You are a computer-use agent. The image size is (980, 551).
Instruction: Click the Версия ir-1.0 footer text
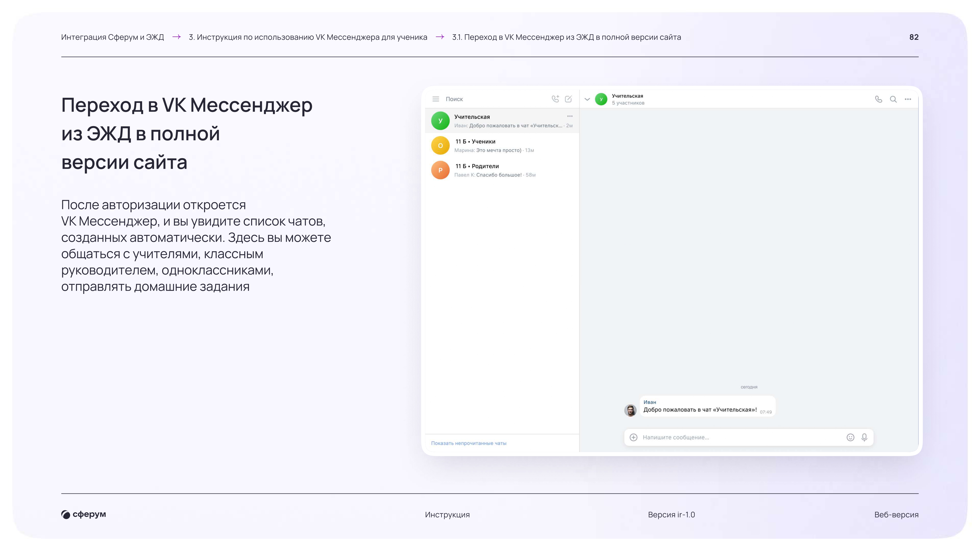point(671,515)
